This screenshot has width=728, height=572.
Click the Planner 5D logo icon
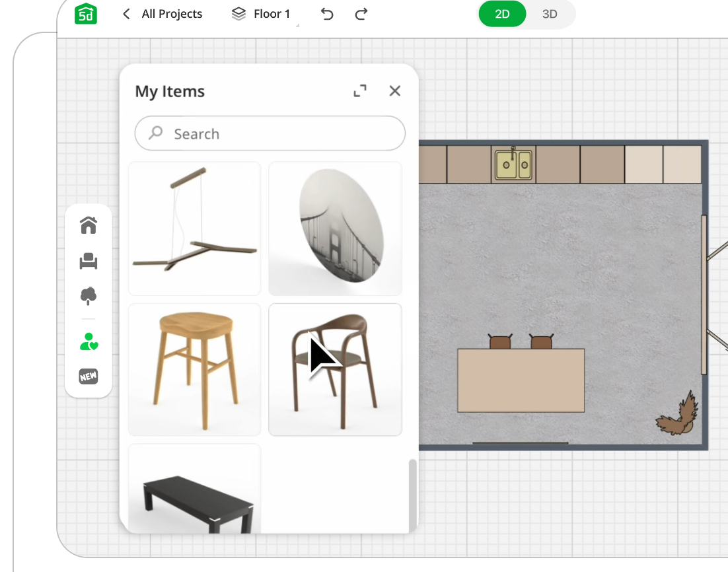[86, 14]
